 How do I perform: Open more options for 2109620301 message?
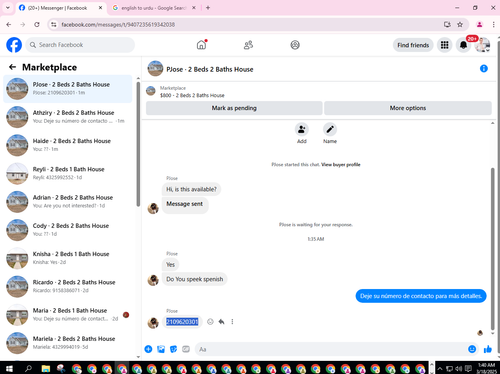point(232,322)
